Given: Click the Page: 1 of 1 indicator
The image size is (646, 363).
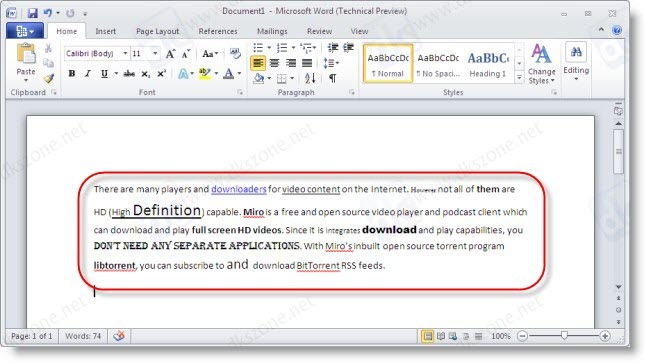Looking at the screenshot, I should click(x=32, y=336).
